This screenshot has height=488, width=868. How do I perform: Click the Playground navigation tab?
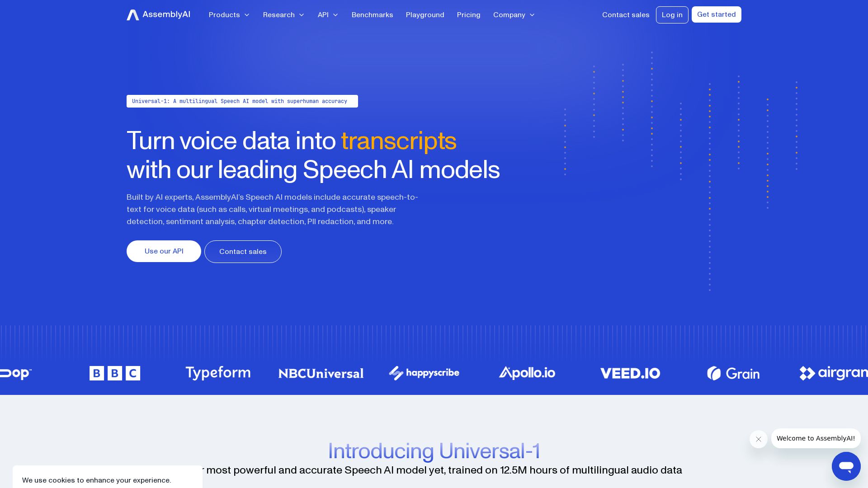point(425,14)
